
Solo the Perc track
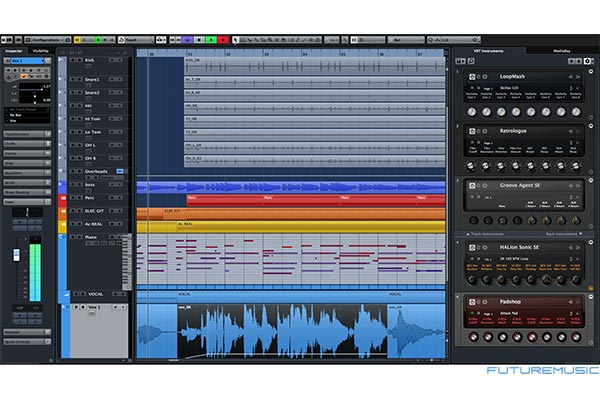80,198
